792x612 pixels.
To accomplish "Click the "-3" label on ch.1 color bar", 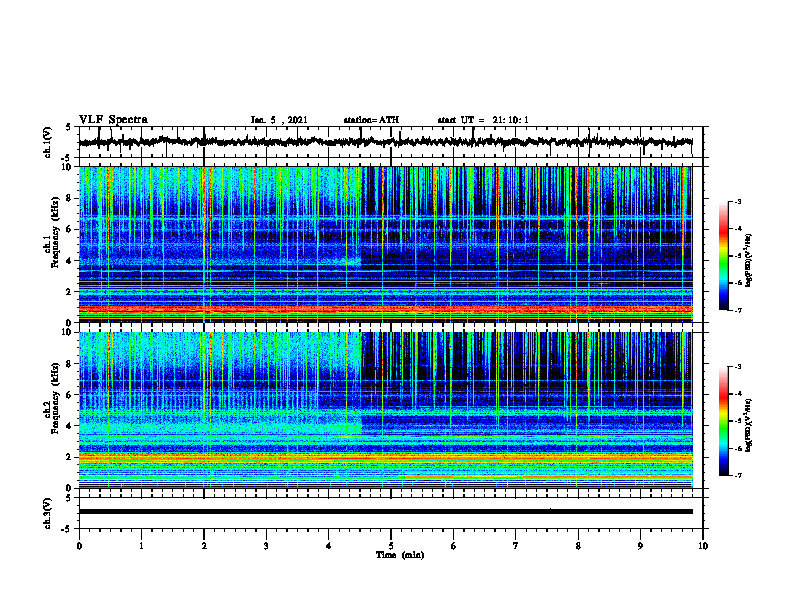I will [737, 201].
